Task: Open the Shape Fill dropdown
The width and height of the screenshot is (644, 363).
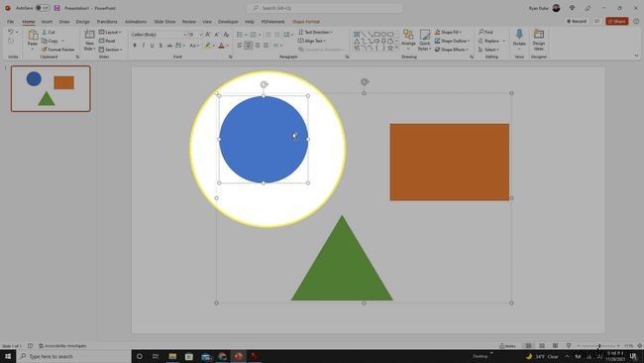Action: coord(448,32)
